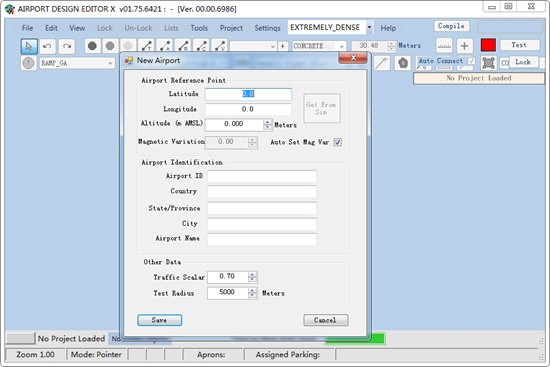Adjust the Altitude spinner arrows

268,124
